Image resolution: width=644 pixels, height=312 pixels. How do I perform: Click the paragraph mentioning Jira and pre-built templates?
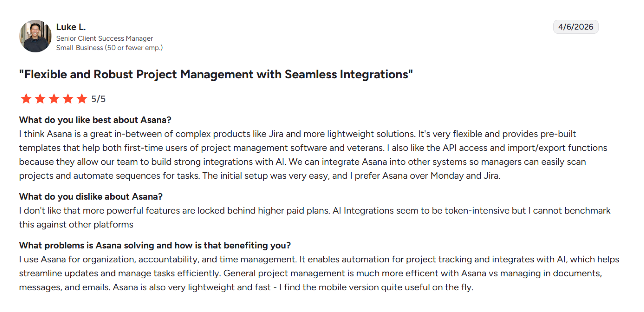pos(313,155)
